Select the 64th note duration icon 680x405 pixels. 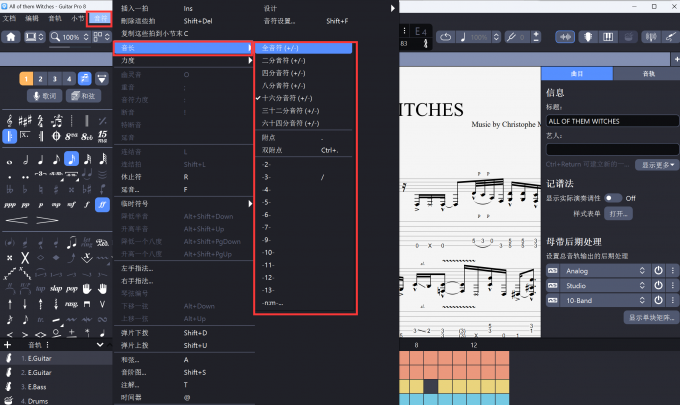(103, 159)
